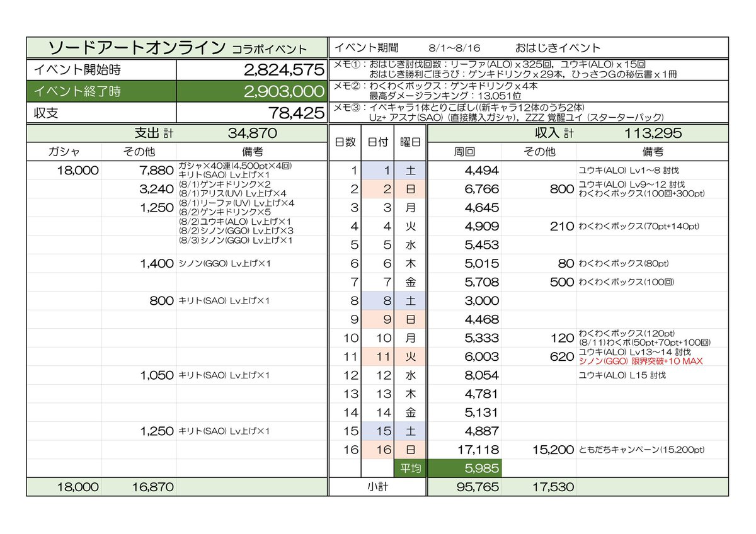Click the 周回 value 4,468
Viewport: 756px width, 534px height.
pyautogui.click(x=481, y=319)
